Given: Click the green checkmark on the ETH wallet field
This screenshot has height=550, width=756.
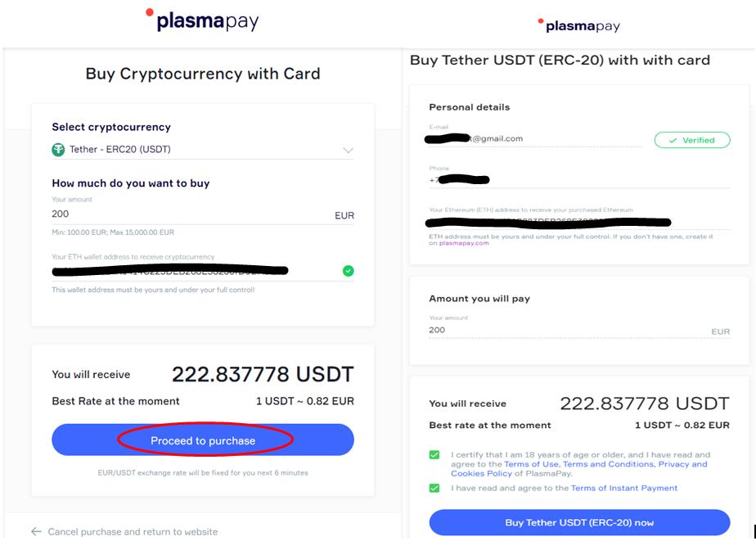Looking at the screenshot, I should click(347, 270).
